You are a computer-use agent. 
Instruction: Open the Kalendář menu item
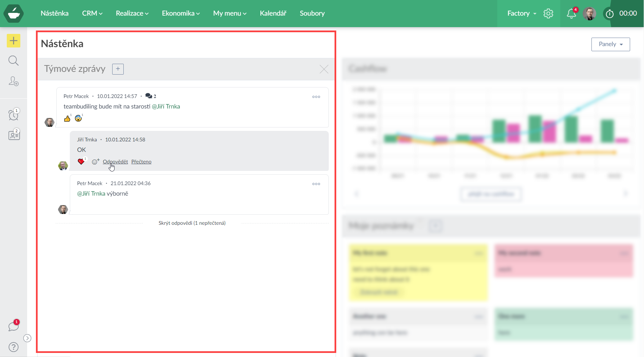click(x=273, y=14)
